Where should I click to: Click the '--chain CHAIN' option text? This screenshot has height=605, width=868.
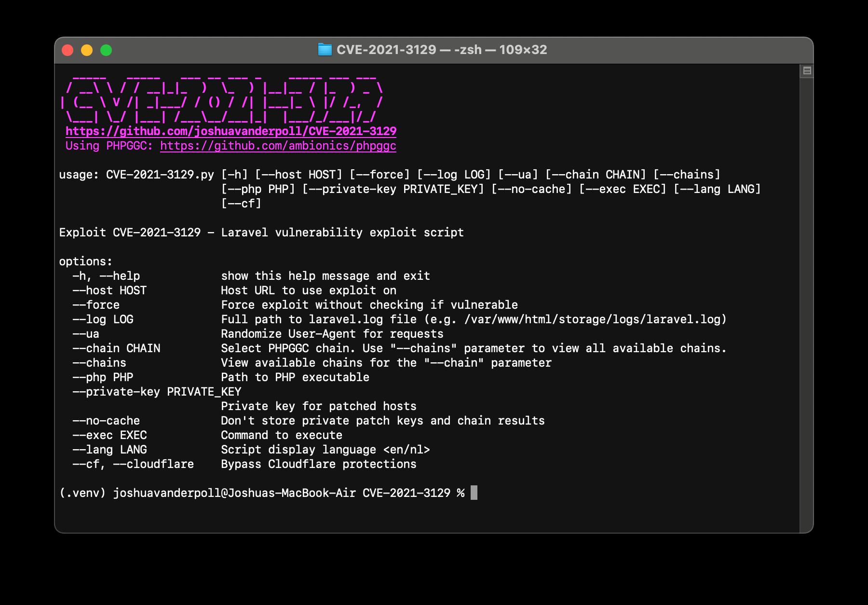(116, 348)
